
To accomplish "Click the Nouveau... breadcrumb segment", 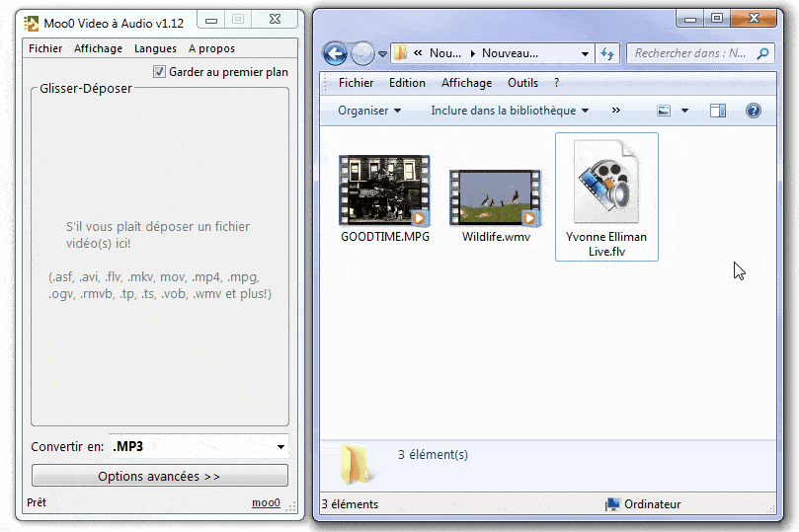I will click(x=510, y=53).
